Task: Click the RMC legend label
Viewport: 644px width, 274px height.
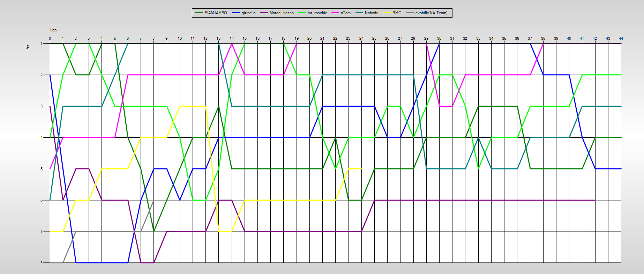Action: [x=397, y=13]
